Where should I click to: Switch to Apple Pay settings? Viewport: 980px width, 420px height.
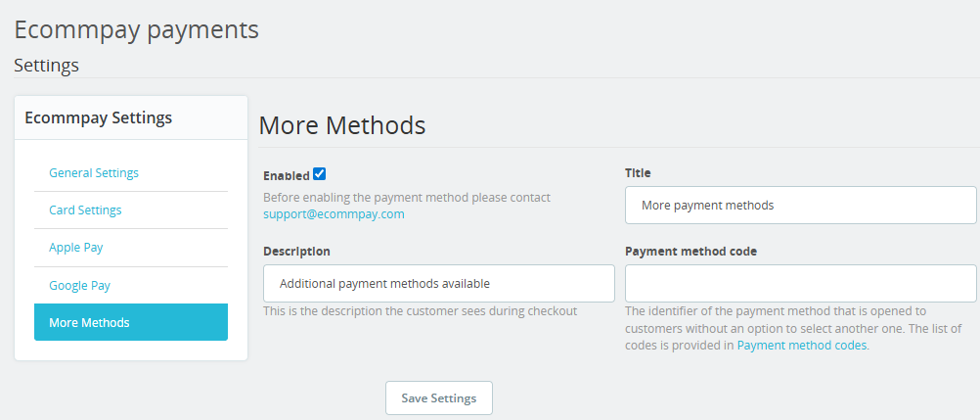pos(75,248)
